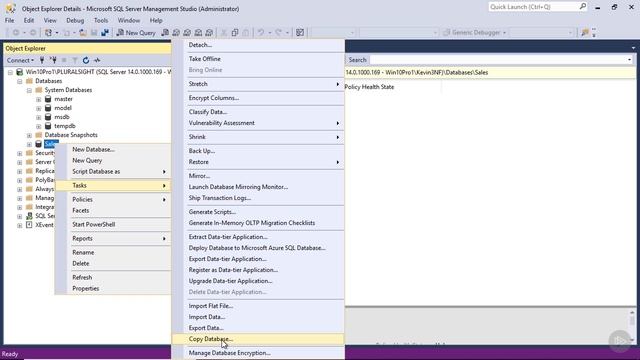Click the SQL Server Agent node icon
The height and width of the screenshot is (360, 640).
(29, 216)
